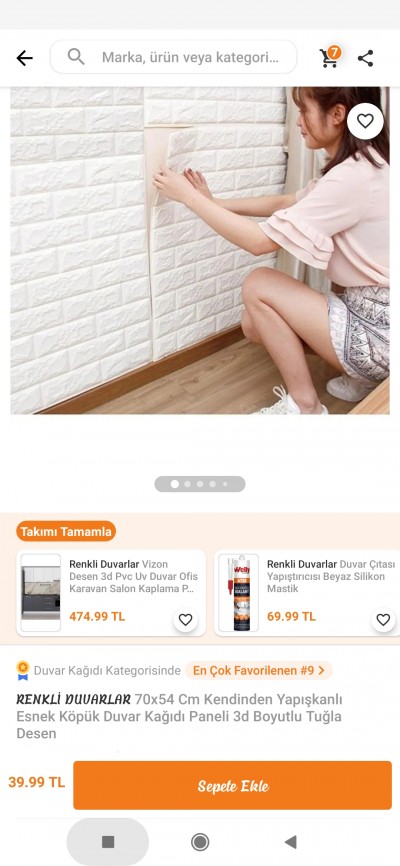Tap the Sepete Ekle button
This screenshot has width=400, height=866.
233,785
